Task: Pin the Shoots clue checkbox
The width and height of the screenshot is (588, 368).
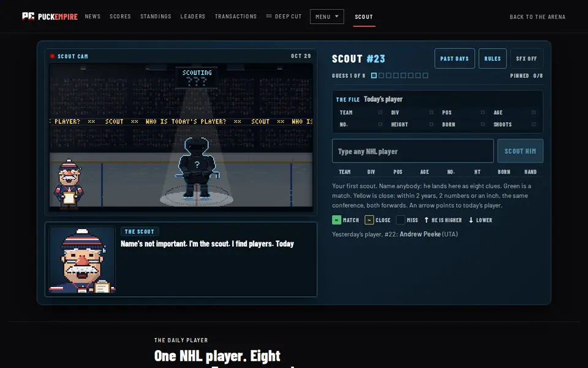Action: 533,125
